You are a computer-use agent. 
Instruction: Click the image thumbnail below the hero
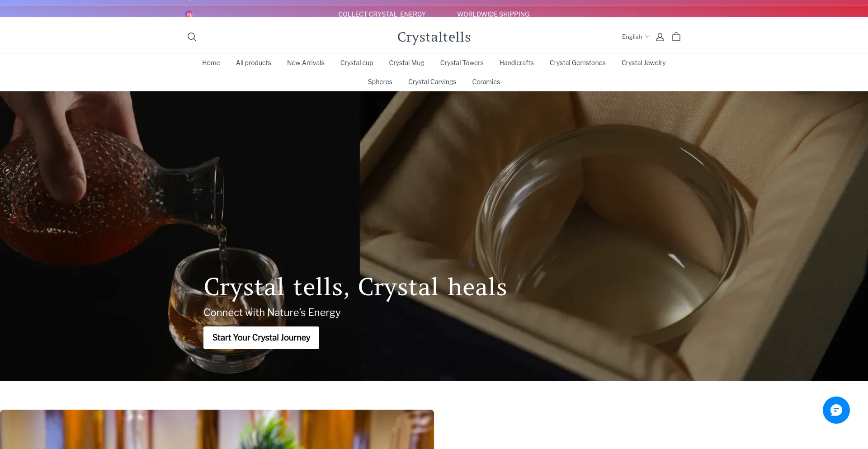coord(217,429)
